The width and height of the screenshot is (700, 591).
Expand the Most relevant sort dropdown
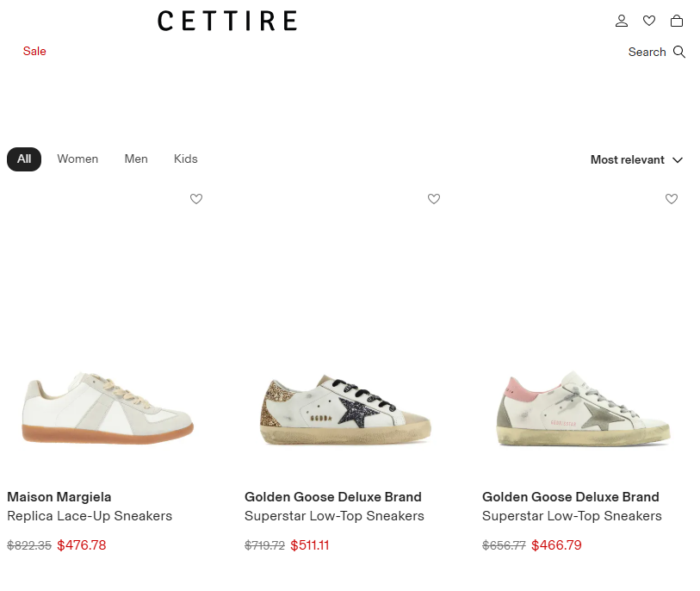click(628, 159)
